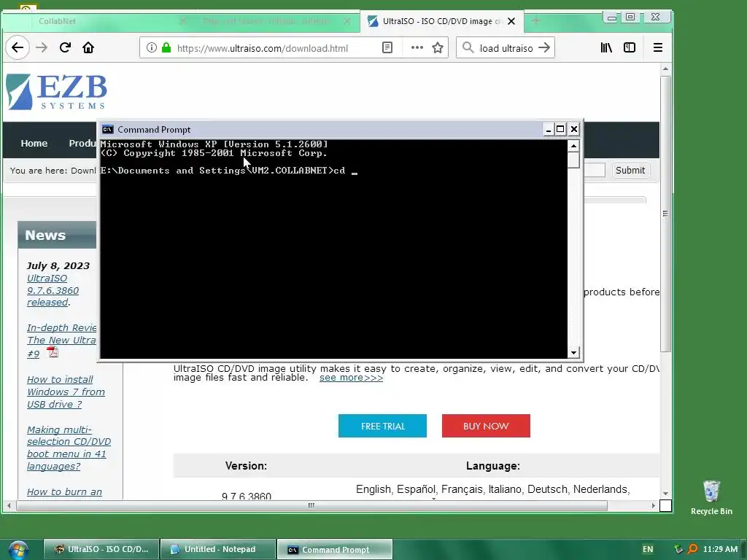Switch to UltraISO browser taskbar button
Screen dimensions: 747x560
pyautogui.click(x=101, y=550)
